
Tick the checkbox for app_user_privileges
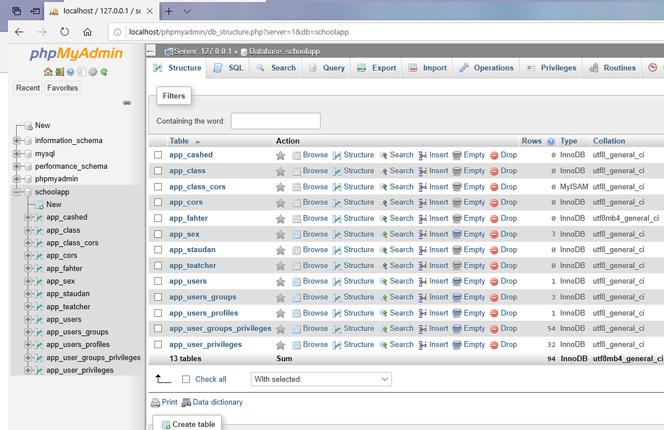[x=158, y=344]
